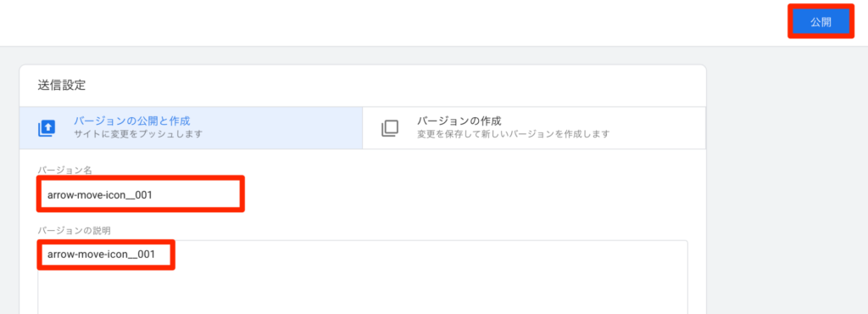
Task: Click the 送信設定 card heading
Action: (62, 85)
